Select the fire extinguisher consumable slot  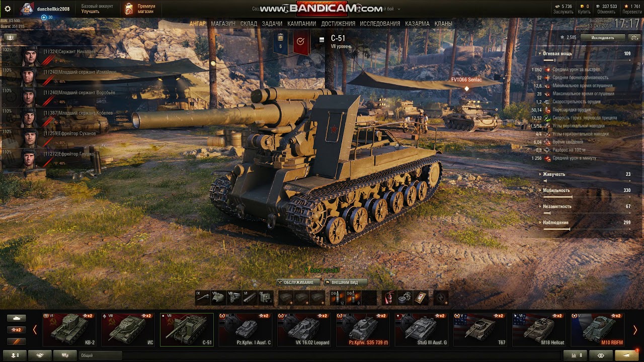[389, 298]
